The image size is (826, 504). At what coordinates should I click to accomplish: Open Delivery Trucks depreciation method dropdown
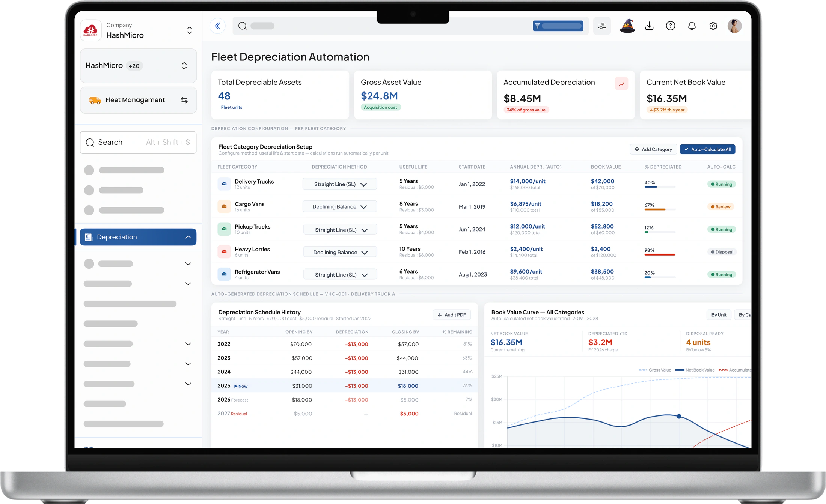[340, 184]
